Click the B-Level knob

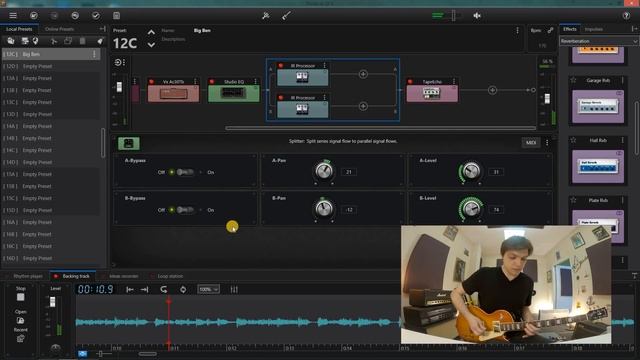(x=471, y=209)
